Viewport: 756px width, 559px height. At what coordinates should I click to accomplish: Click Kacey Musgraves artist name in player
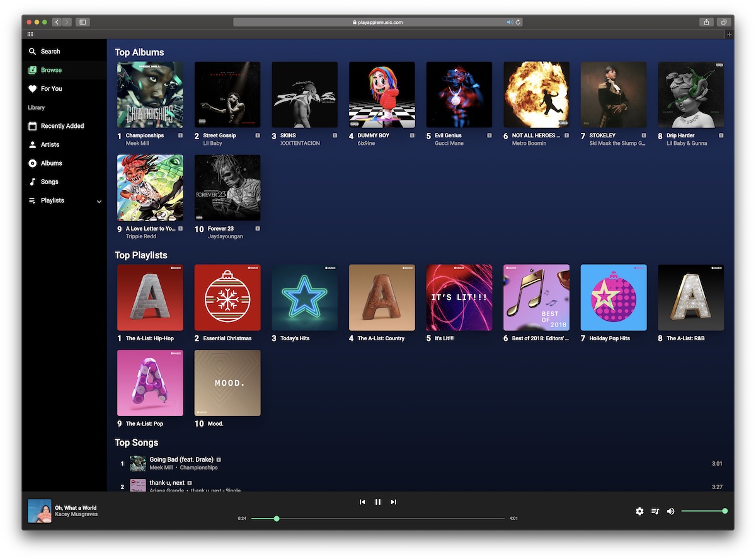[76, 515]
